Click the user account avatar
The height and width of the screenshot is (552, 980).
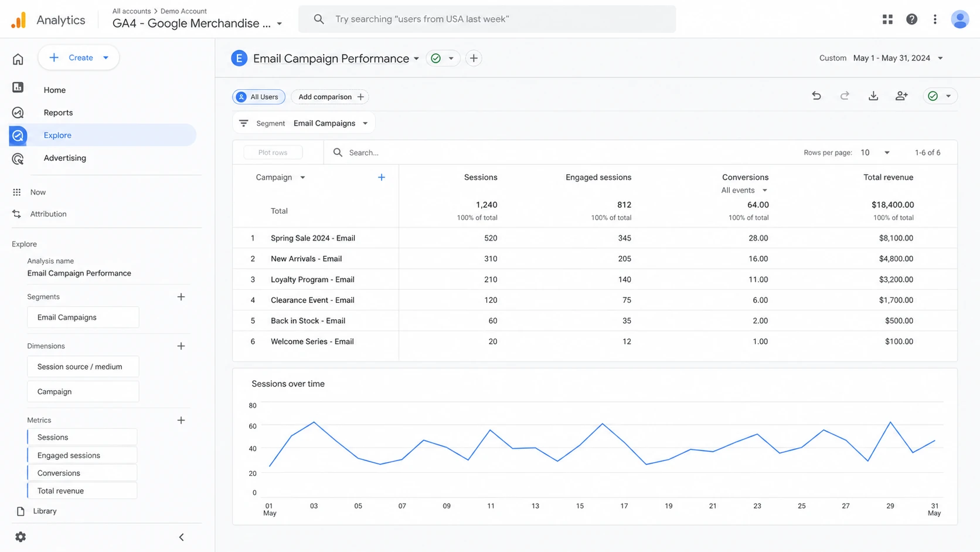959,19
